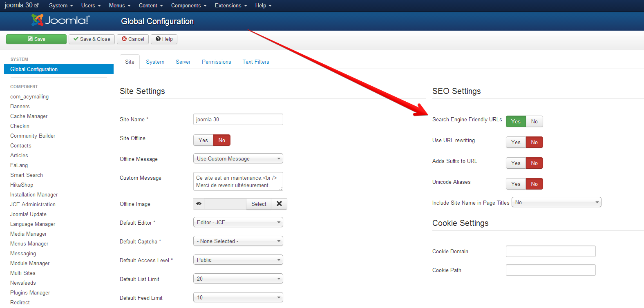Open Media Manager in sidebar
The height and width of the screenshot is (308, 644).
(x=29, y=234)
